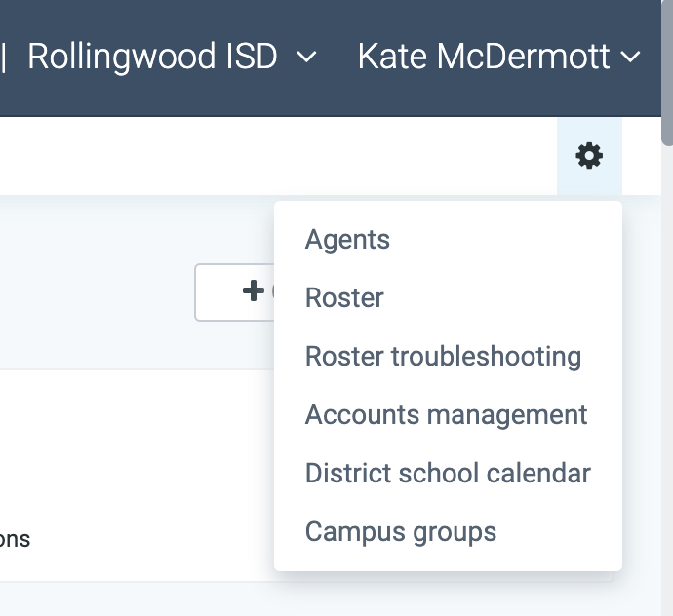Open the settings gear menu
This screenshot has height=616, width=673.
tap(589, 156)
